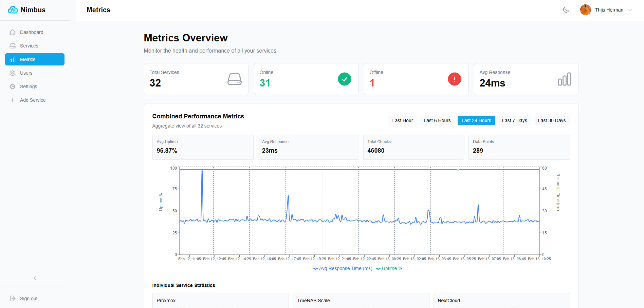
Task: Open the Proxmox service card
Action: (x=221, y=301)
